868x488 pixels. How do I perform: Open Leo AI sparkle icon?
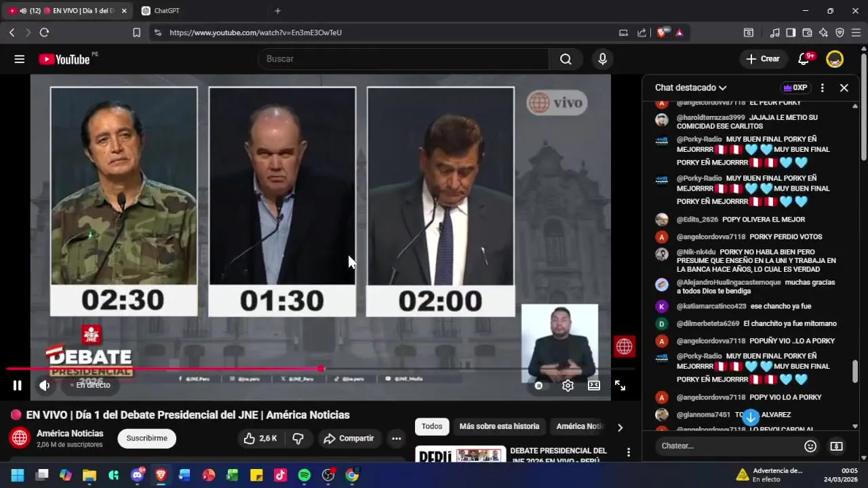[823, 33]
